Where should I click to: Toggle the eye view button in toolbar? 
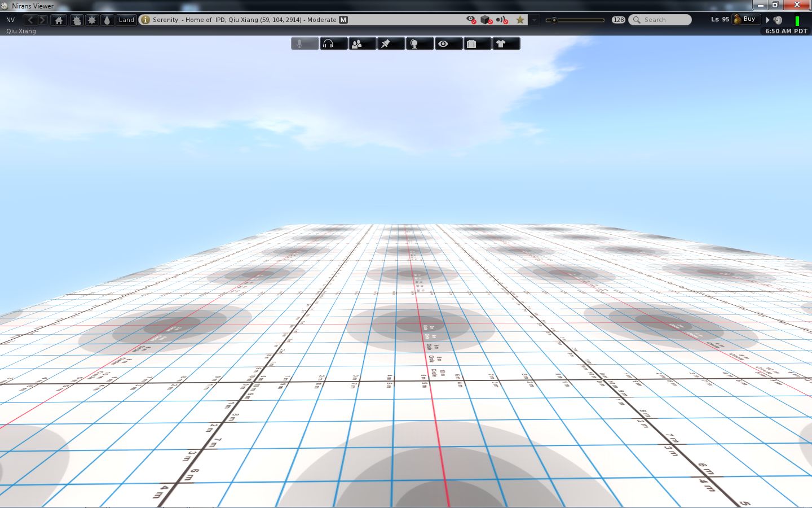coord(448,43)
